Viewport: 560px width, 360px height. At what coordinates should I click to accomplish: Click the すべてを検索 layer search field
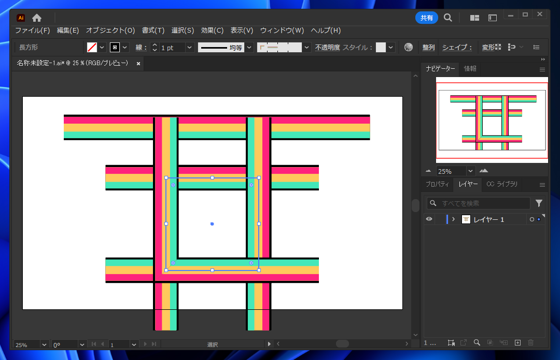pos(478,203)
